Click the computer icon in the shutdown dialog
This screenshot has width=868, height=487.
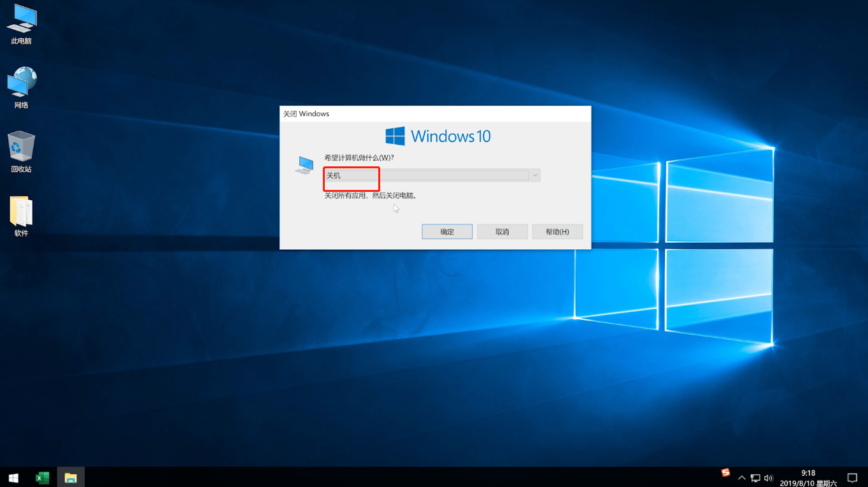tap(304, 165)
